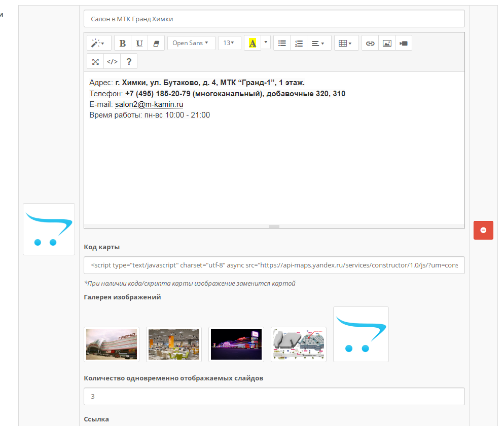
Task: Insert a hyperlink via link icon
Action: [x=370, y=44]
